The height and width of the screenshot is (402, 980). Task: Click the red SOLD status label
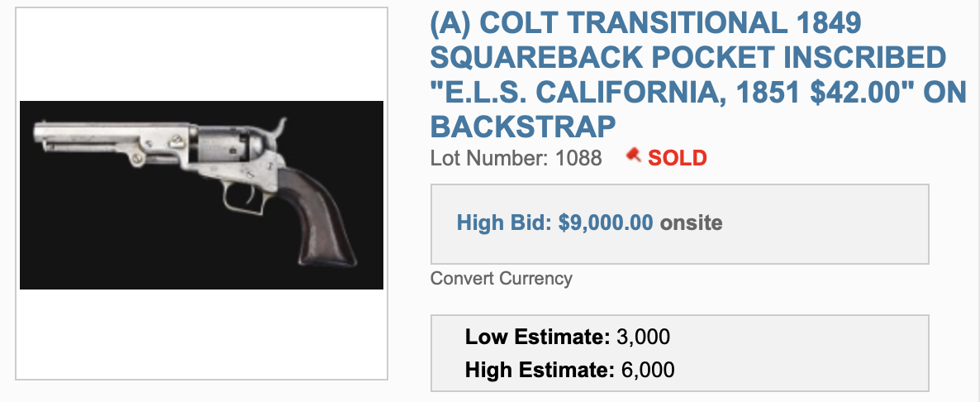[678, 157]
